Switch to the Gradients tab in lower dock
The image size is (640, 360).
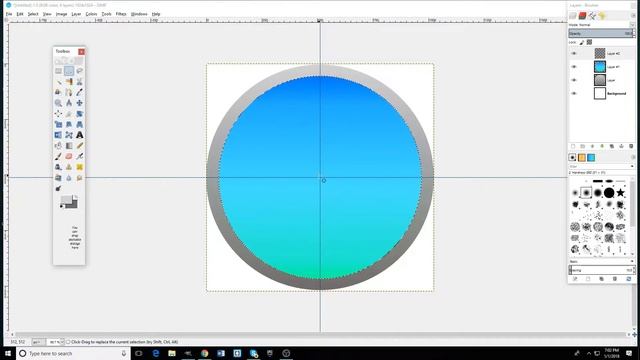click(591, 158)
